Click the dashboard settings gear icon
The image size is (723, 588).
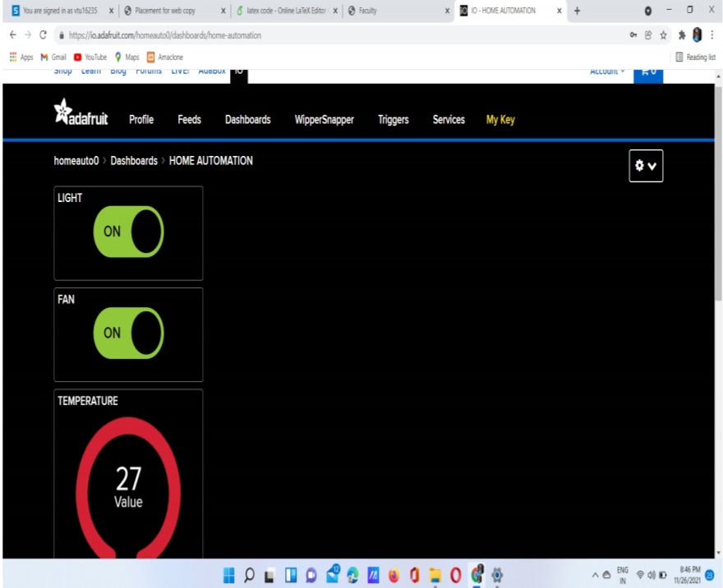(640, 165)
